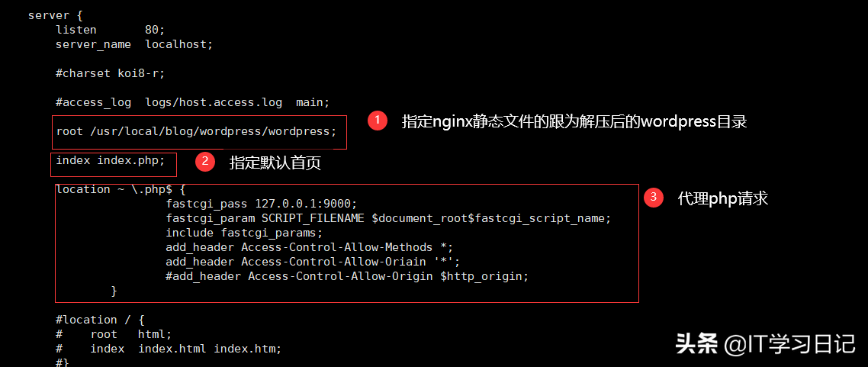Click the annotation text about wordpress directory
This screenshot has width=868, height=367.
(x=574, y=121)
